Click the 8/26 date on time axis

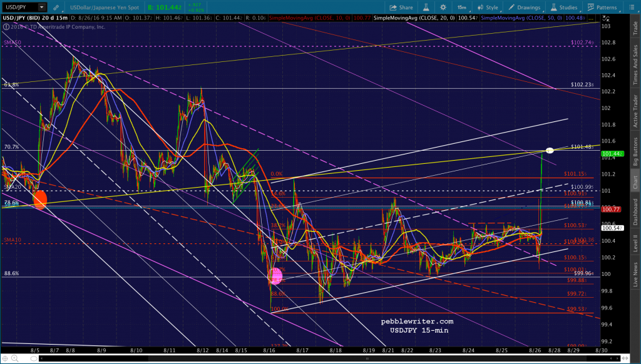pos(535,350)
